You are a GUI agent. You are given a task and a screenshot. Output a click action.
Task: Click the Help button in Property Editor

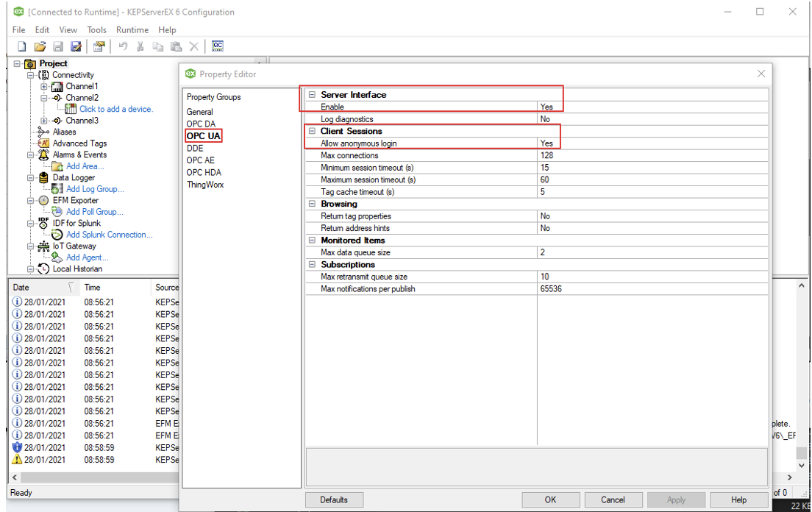[738, 499]
